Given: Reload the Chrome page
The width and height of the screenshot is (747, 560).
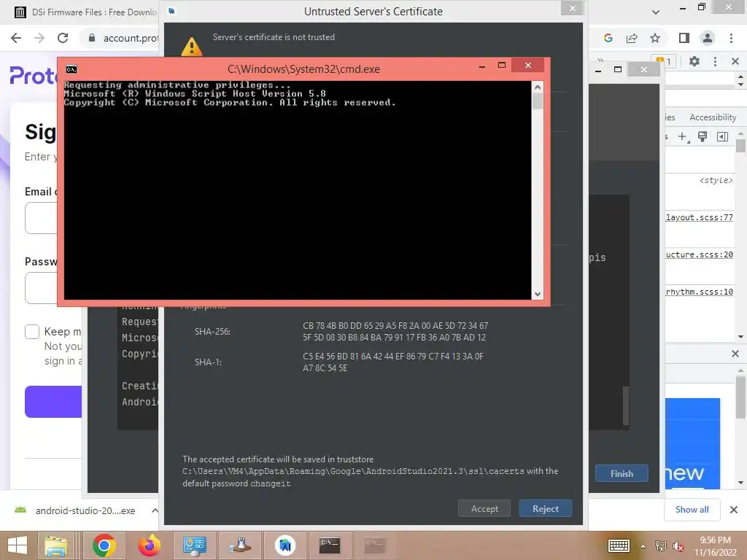Looking at the screenshot, I should [x=63, y=38].
